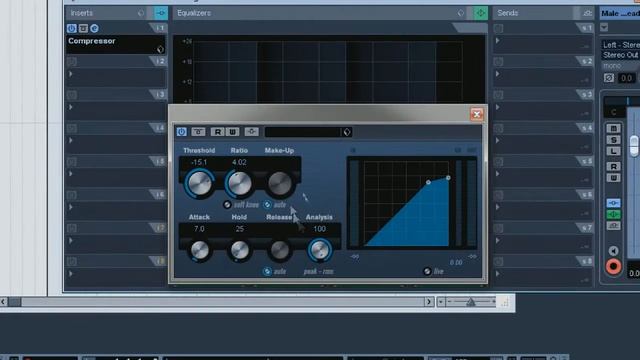Open the Compressor insert preset icon
Image resolution: width=640 pixels, height=360 pixels.
pos(160,49)
